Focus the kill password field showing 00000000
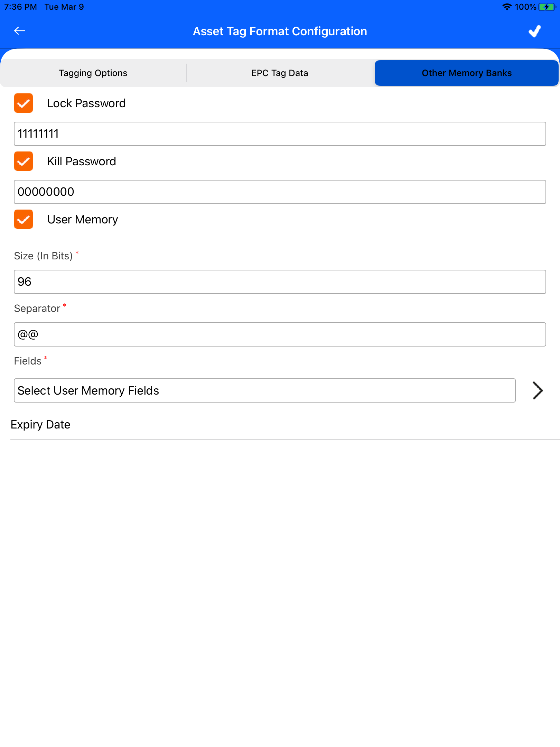Image resolution: width=560 pixels, height=747 pixels. point(280,192)
